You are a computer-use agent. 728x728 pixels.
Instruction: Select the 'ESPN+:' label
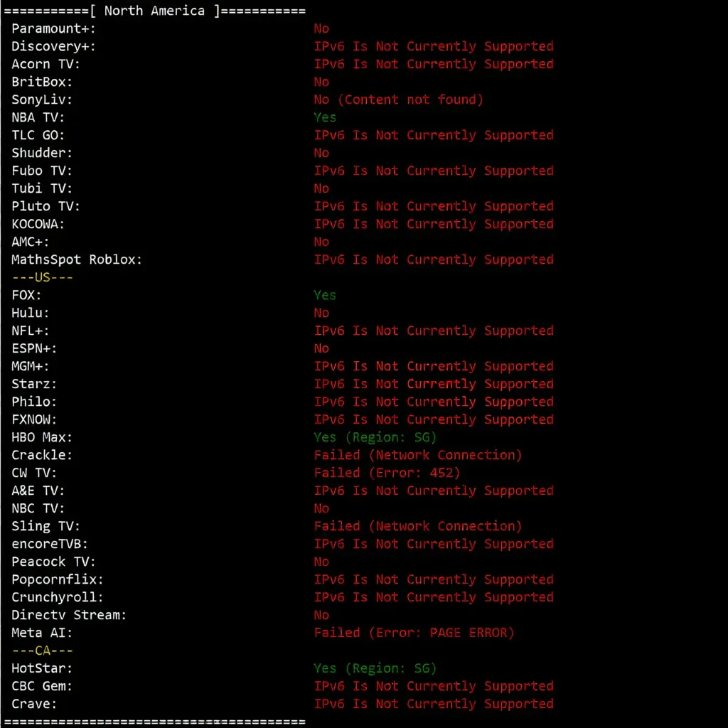coord(34,348)
